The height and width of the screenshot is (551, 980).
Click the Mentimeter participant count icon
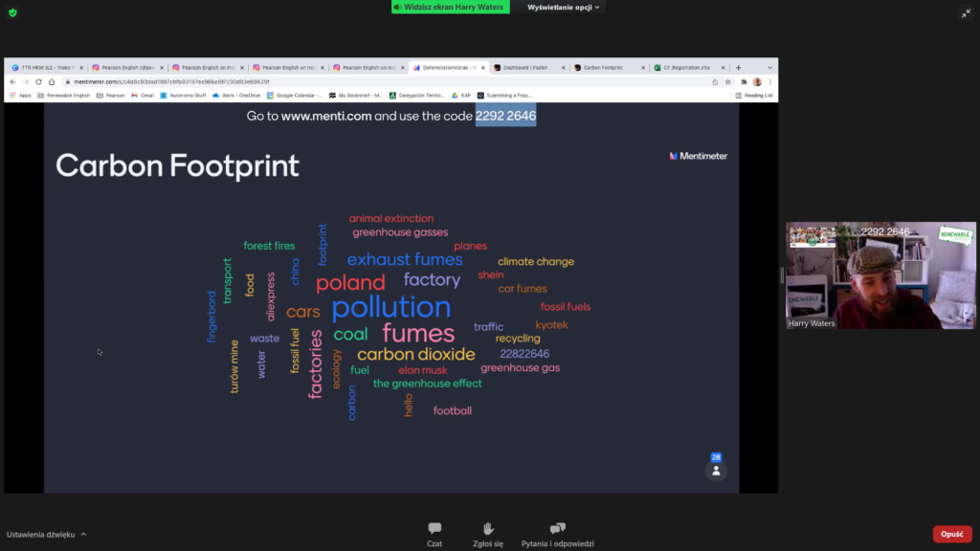(x=715, y=470)
